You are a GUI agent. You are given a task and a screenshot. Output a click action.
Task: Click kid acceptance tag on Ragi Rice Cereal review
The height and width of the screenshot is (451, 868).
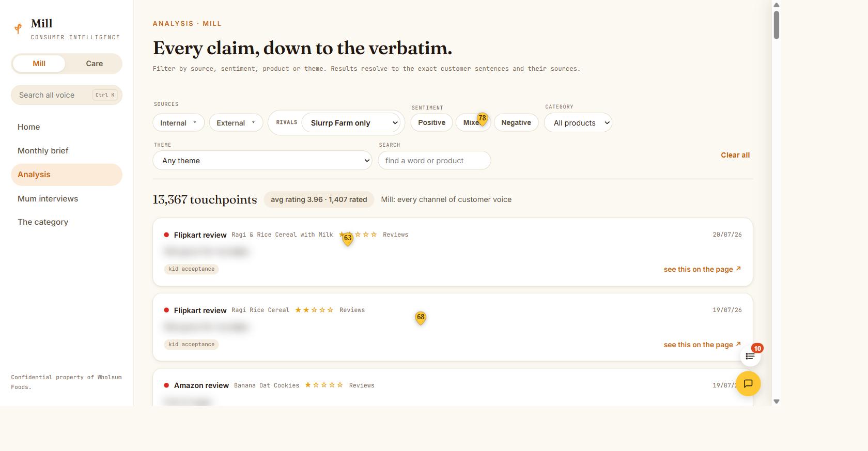click(191, 345)
